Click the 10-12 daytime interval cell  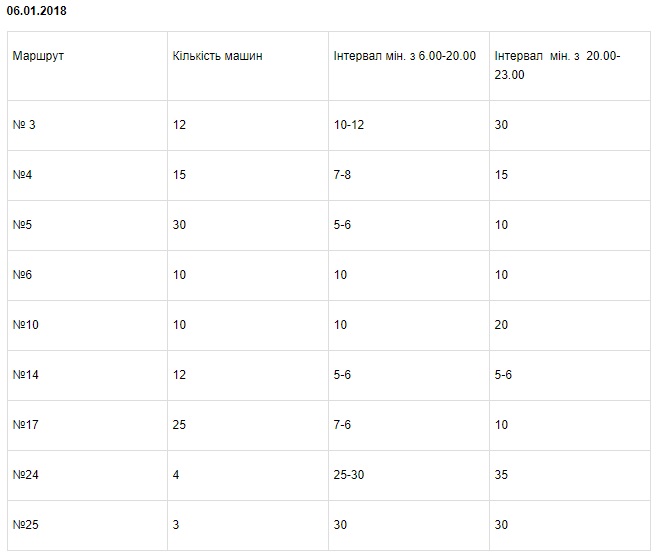[x=350, y=125]
